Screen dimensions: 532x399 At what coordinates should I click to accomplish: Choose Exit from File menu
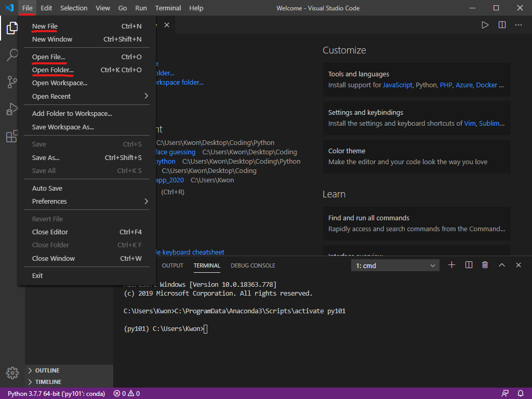pyautogui.click(x=87, y=275)
